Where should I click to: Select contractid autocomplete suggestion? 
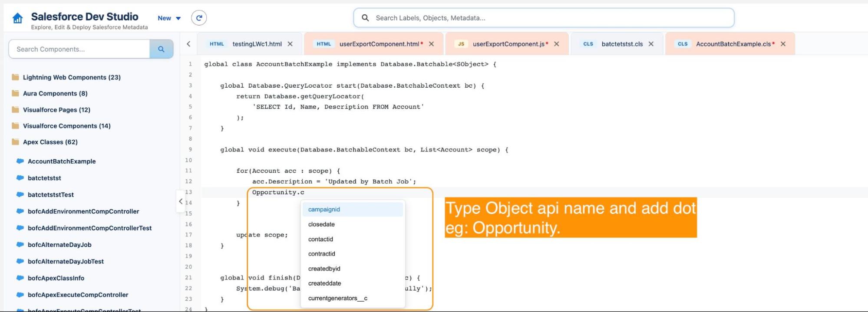353,254
